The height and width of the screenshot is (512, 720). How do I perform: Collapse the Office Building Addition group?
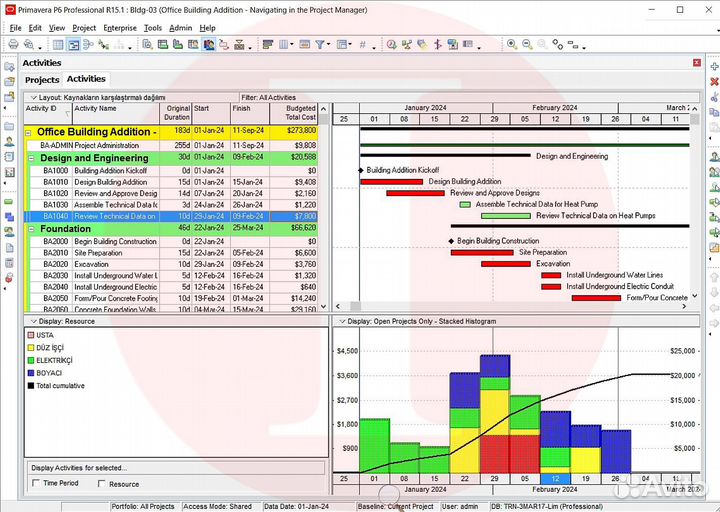28,133
